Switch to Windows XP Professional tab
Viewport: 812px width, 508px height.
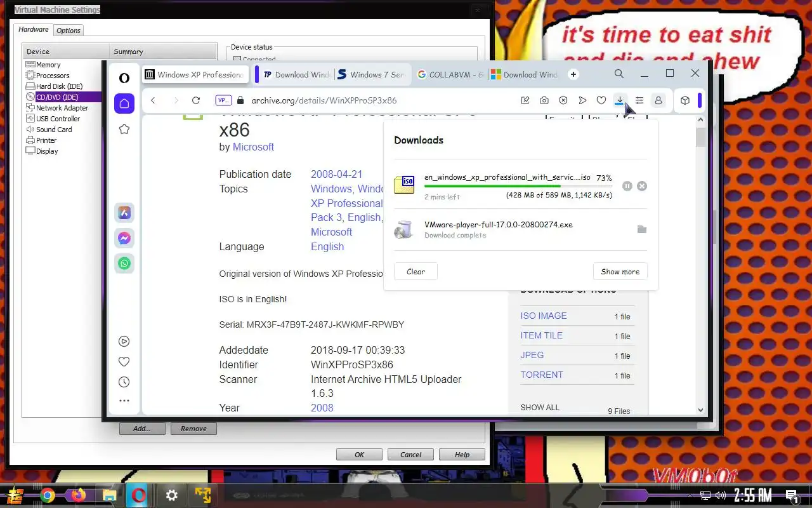click(x=194, y=74)
